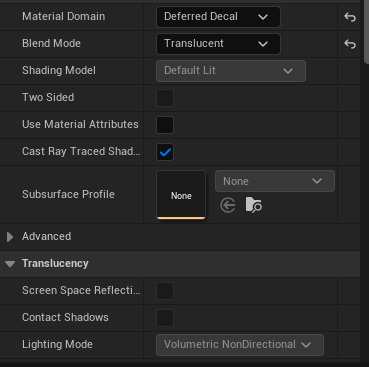This screenshot has height=367, width=369.
Task: Click the Subsurface Profile property label
Action: (68, 194)
